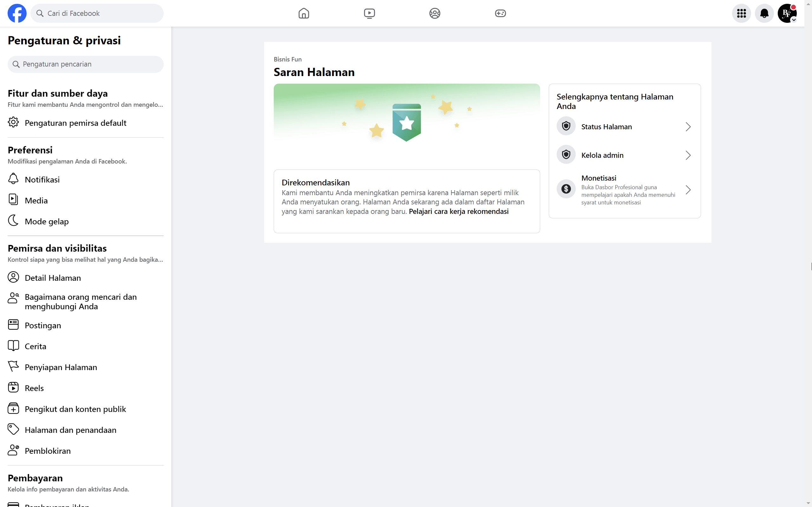Click the Bisnis Fun profile avatar

pos(787,13)
